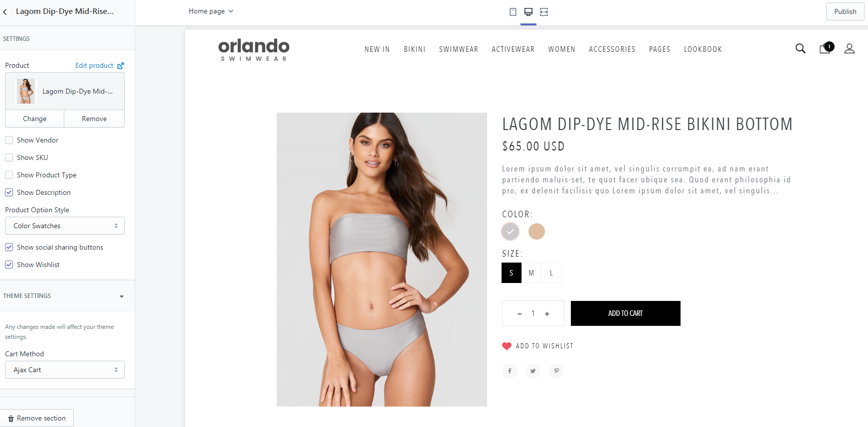The width and height of the screenshot is (868, 427).
Task: Open the SWIMWEAR navigation menu item
Action: tap(459, 49)
